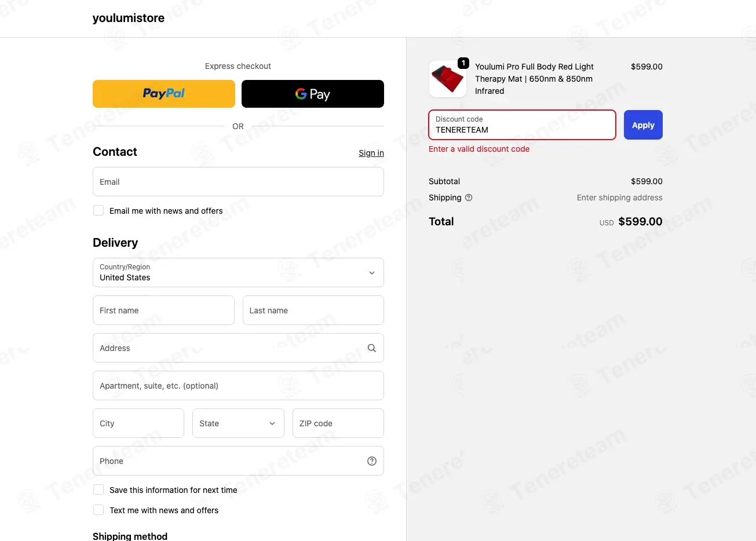Pay with Google Pay button
This screenshot has height=541, width=756.
tap(313, 94)
